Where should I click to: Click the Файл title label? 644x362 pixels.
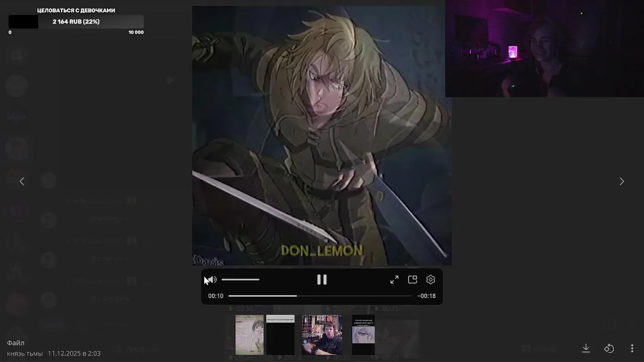16,343
